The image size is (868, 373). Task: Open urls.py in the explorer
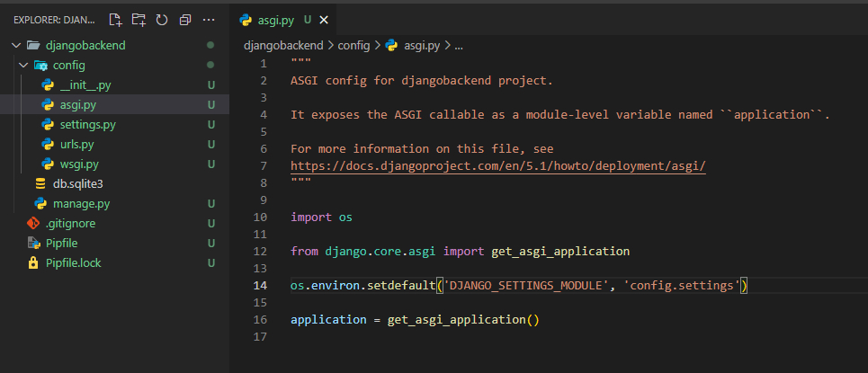(x=76, y=144)
